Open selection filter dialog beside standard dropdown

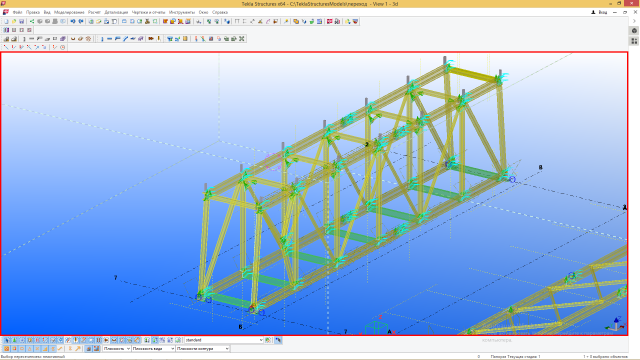point(268,340)
